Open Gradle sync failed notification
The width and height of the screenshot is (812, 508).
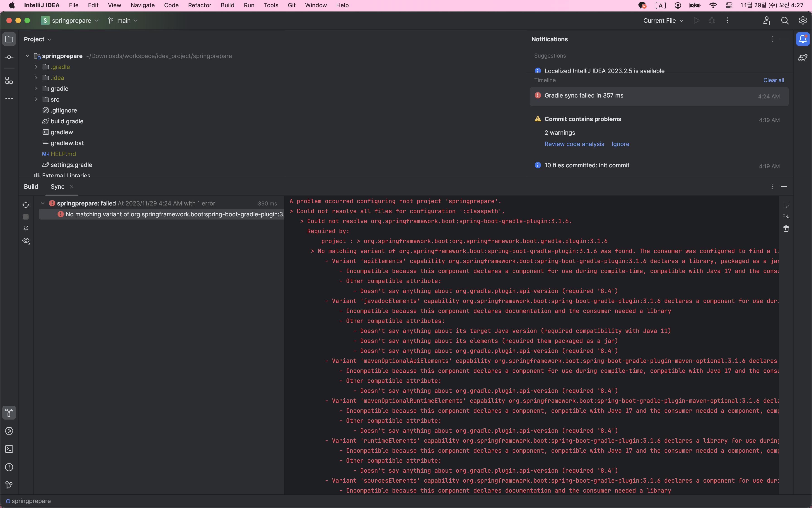(659, 96)
